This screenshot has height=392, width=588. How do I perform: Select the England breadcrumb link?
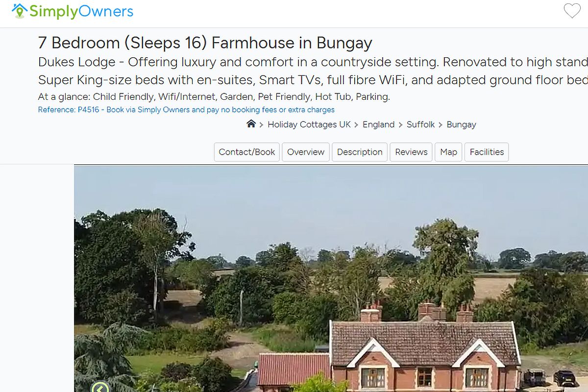click(378, 124)
